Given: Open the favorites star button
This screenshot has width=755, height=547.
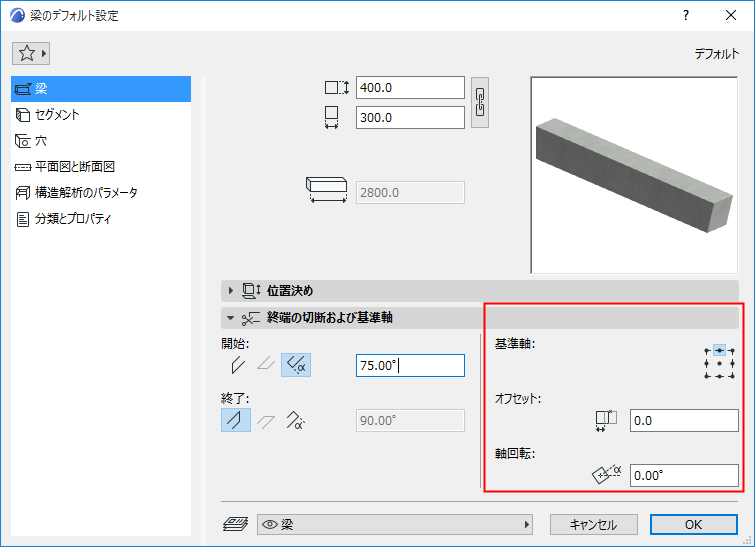Looking at the screenshot, I should 31,53.
